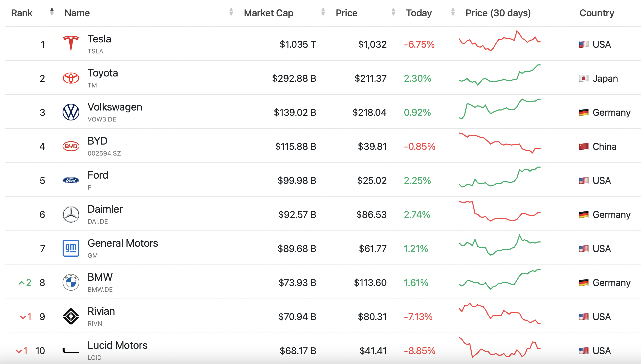Viewport: 641px width, 364px height.
Task: Click the Price column header
Action: coord(346,13)
